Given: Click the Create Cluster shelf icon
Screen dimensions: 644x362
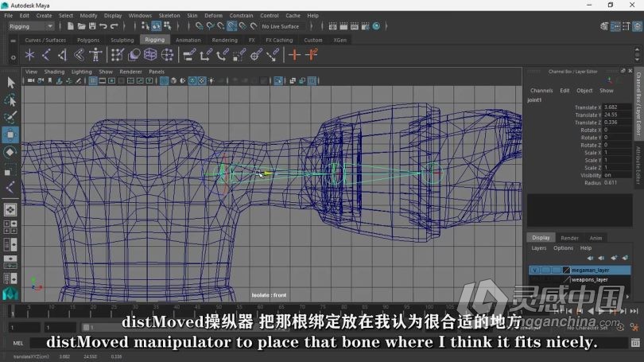Looking at the screenshot, I should [167, 55].
